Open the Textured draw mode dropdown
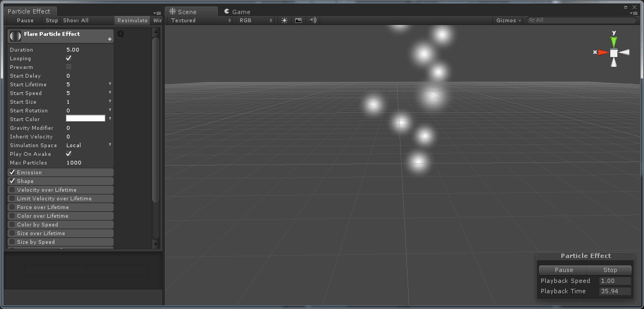 (x=201, y=20)
